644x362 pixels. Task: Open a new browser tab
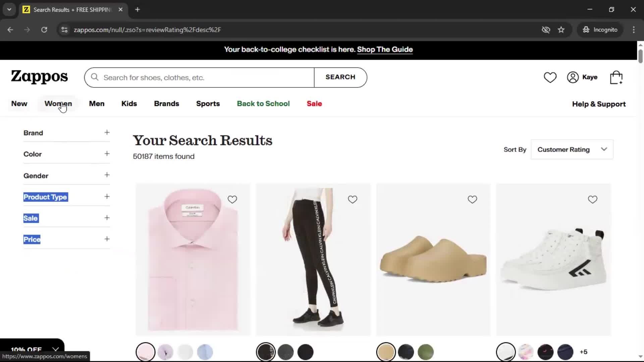coord(137,9)
